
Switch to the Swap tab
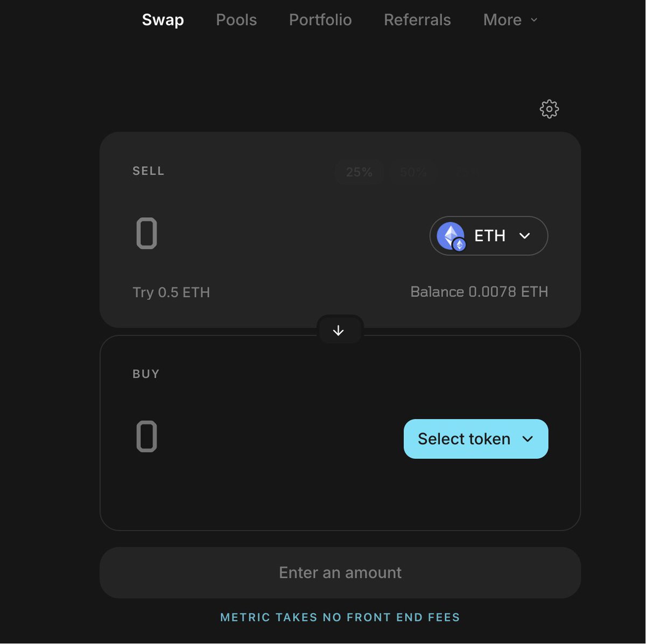tap(163, 20)
